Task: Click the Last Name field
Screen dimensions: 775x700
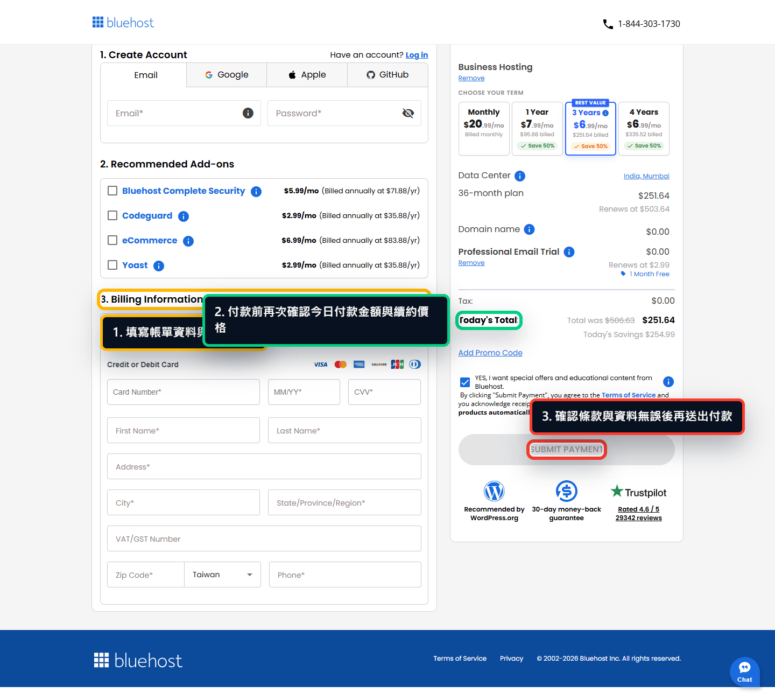Action: [344, 430]
